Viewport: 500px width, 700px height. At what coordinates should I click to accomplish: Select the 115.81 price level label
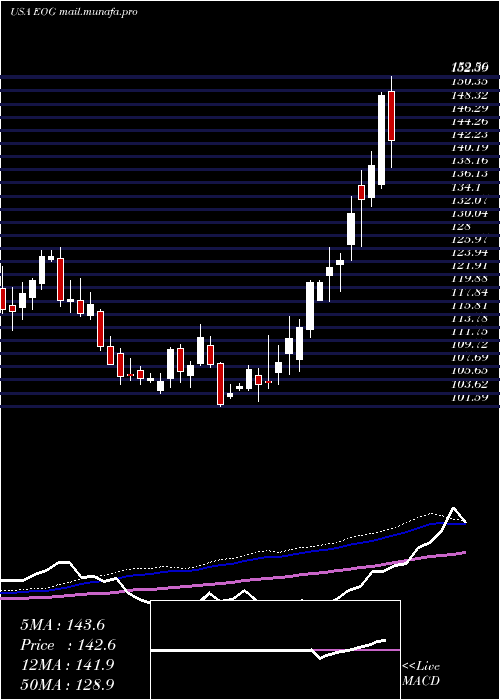click(469, 304)
